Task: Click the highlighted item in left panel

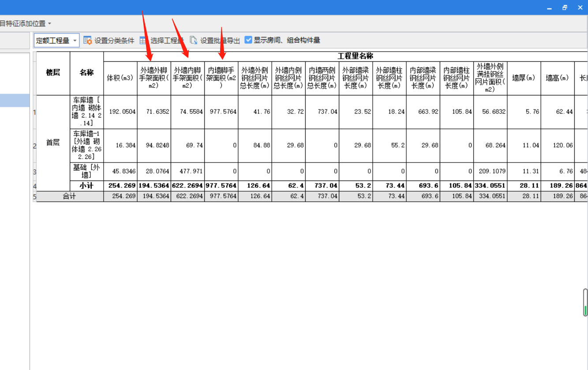Action: pos(15,100)
